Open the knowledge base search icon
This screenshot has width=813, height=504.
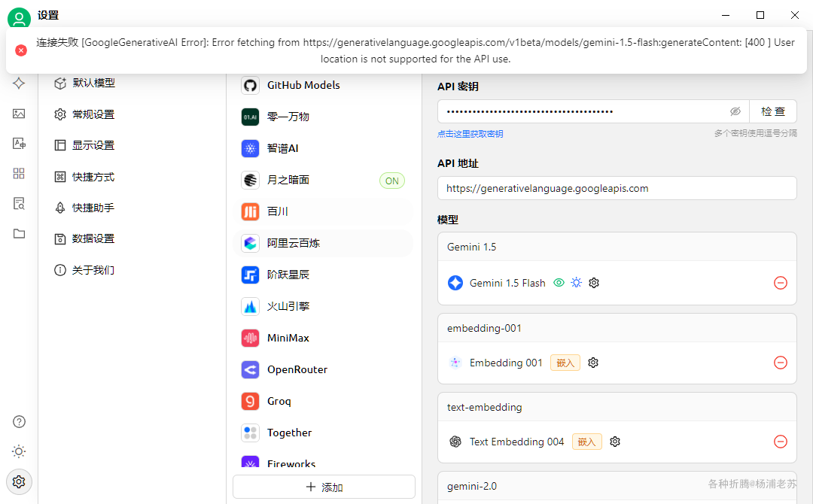(19, 204)
